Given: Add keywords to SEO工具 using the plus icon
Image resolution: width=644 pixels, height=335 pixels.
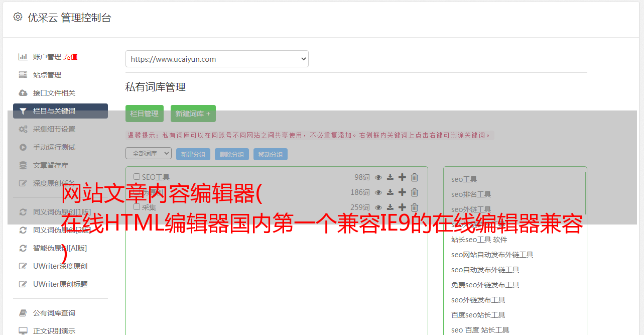Looking at the screenshot, I should [x=402, y=177].
